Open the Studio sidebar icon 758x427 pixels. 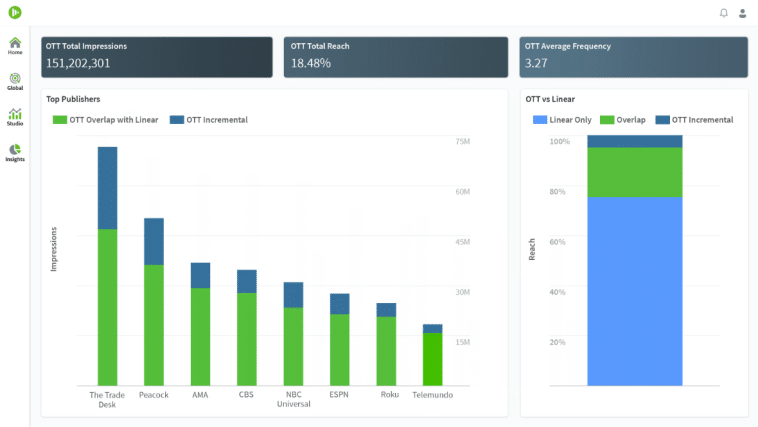click(x=15, y=117)
